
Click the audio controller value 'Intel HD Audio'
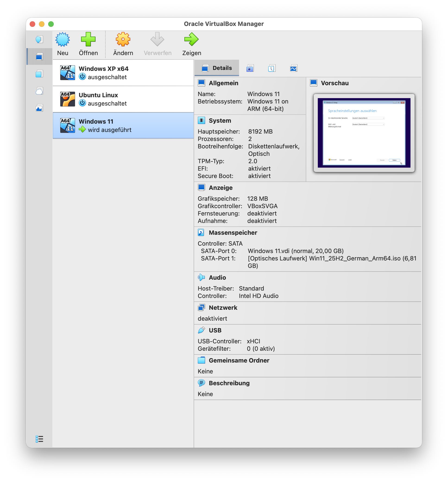pyautogui.click(x=259, y=296)
